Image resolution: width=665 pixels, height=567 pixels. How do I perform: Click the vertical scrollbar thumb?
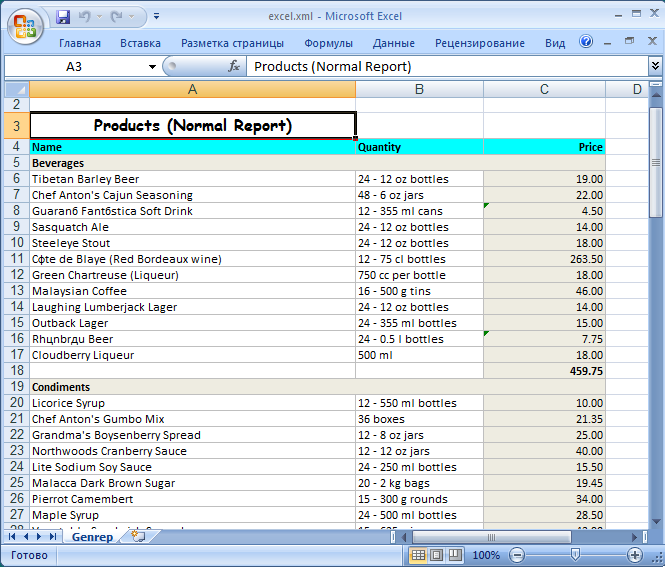(x=656, y=163)
